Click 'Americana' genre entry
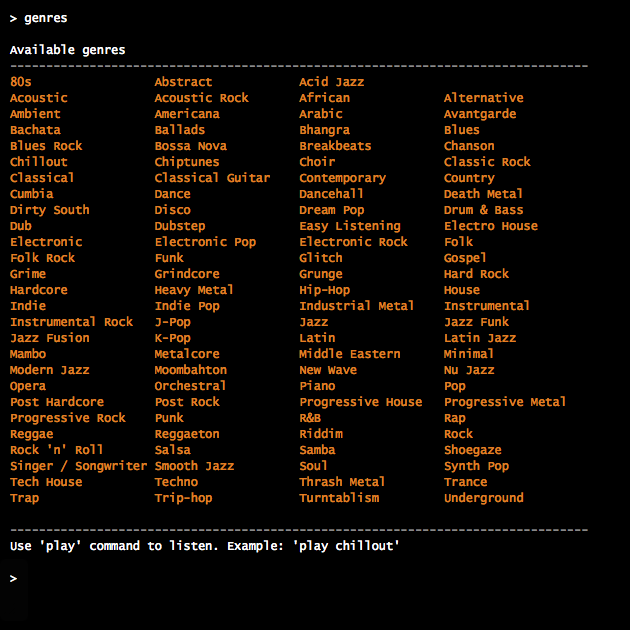630x630 pixels. coord(187,114)
